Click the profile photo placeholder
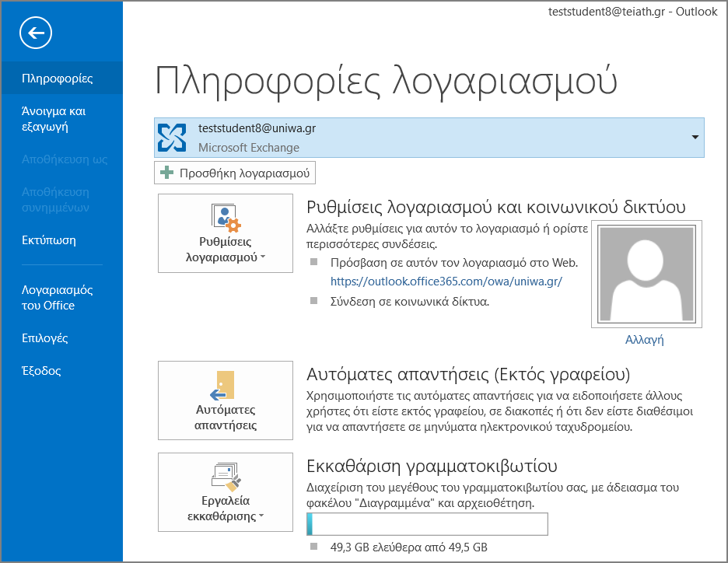Image resolution: width=728 pixels, height=563 pixels. [x=646, y=275]
